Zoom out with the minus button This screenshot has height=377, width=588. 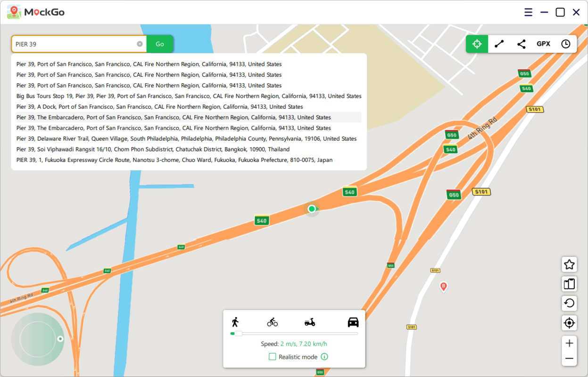click(569, 359)
